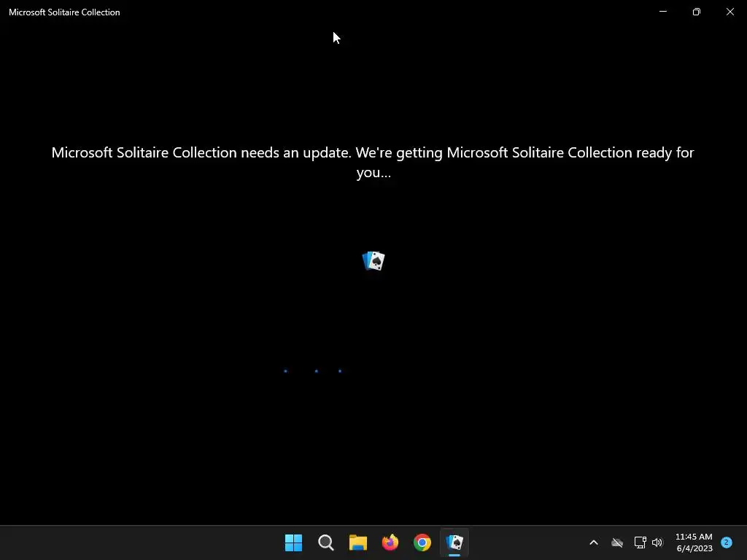Click the Solitaire cards logo in window

(373, 261)
